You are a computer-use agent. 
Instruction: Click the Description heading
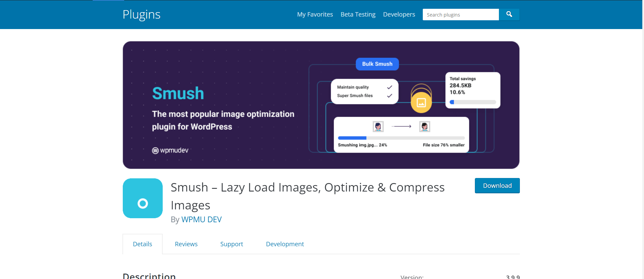tap(149, 276)
